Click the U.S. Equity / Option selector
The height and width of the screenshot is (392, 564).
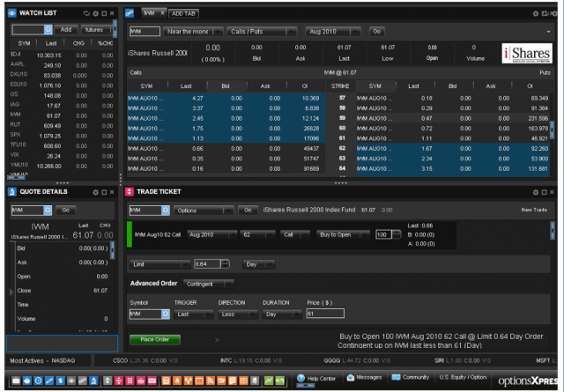click(x=463, y=377)
